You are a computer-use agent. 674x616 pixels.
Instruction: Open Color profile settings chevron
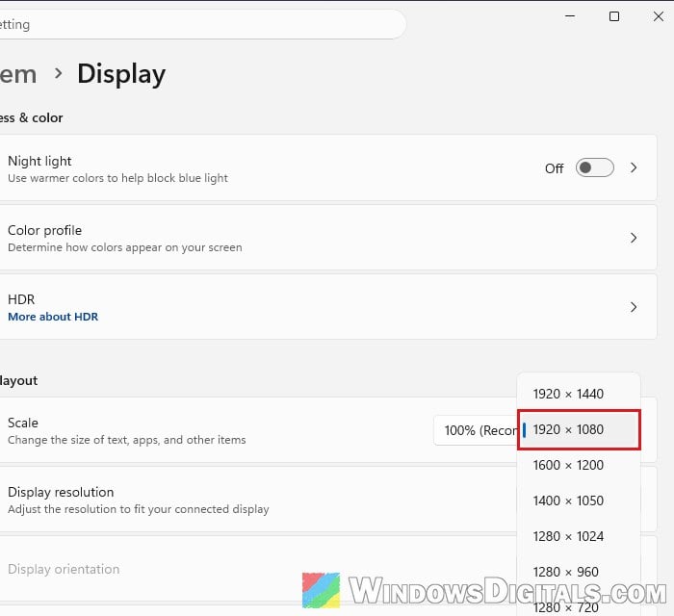[x=634, y=238]
